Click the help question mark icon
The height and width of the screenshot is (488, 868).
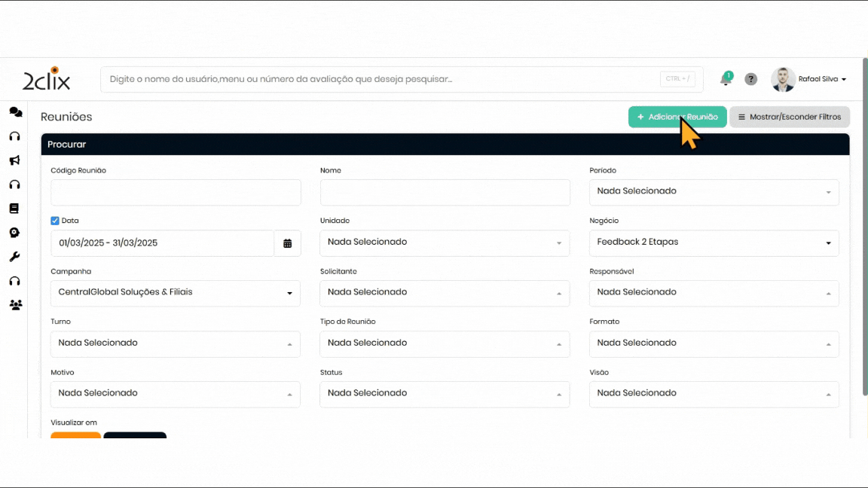click(x=750, y=79)
